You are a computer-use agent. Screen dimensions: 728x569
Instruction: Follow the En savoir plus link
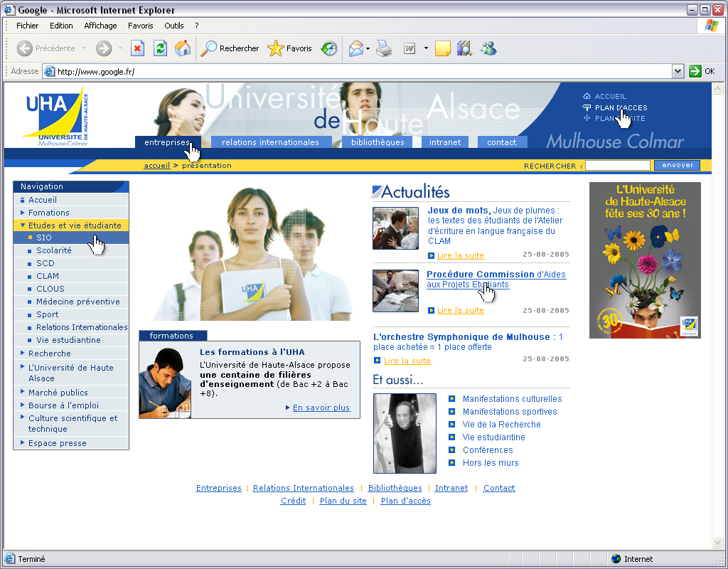321,408
